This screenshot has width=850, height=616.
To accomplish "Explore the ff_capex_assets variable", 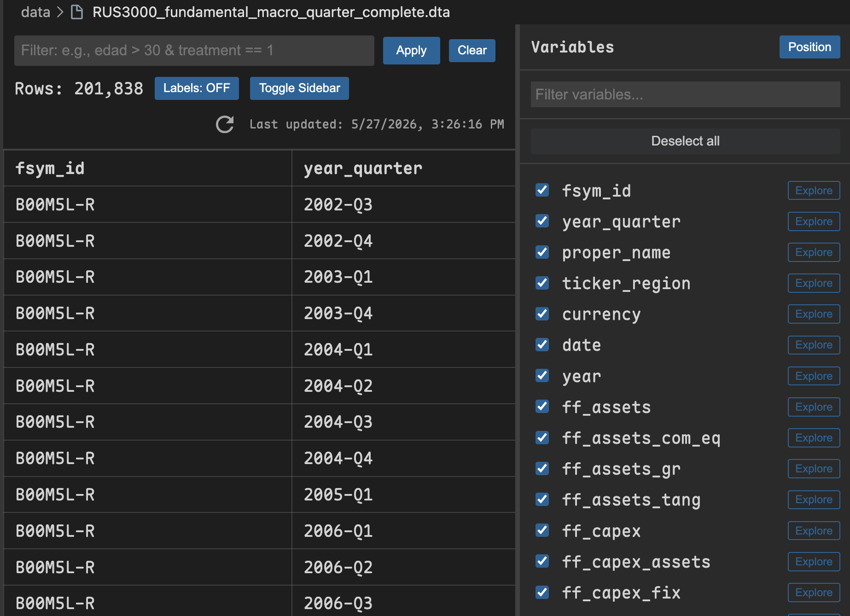I will [x=814, y=562].
